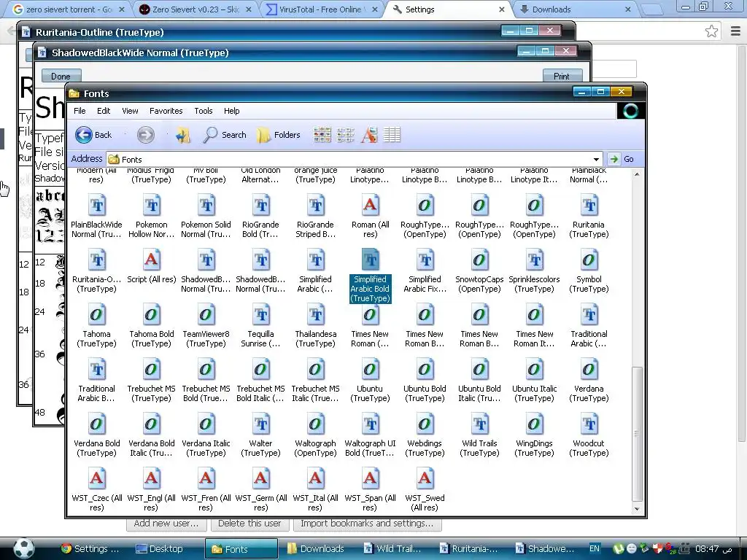The width and height of the screenshot is (747, 560).
Task: Select Script (All res) font icon
Action: (152, 260)
